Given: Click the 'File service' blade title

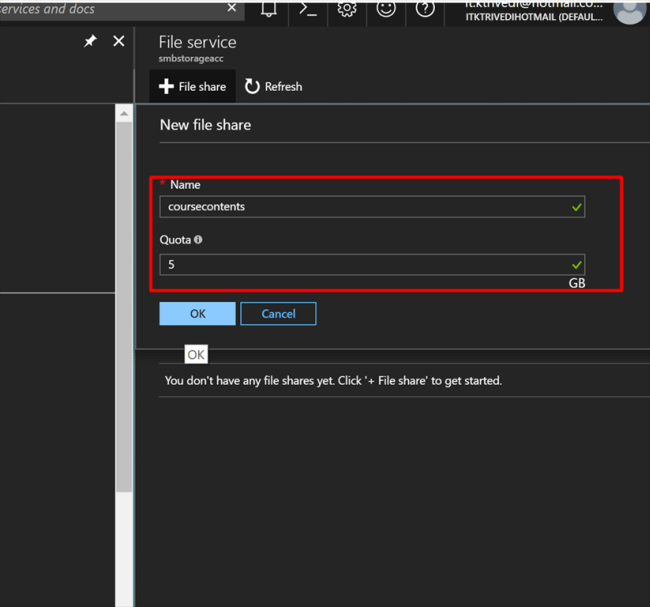Looking at the screenshot, I should click(x=197, y=42).
